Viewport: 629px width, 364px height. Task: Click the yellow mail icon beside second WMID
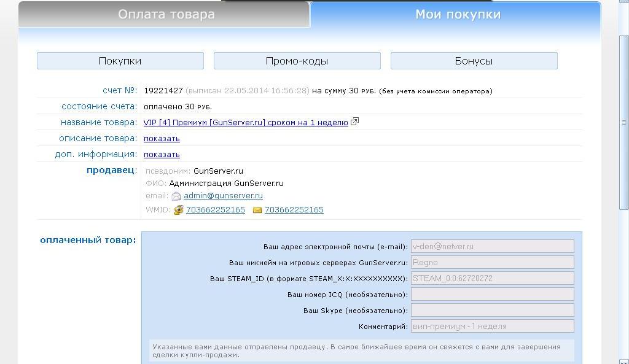point(257,210)
